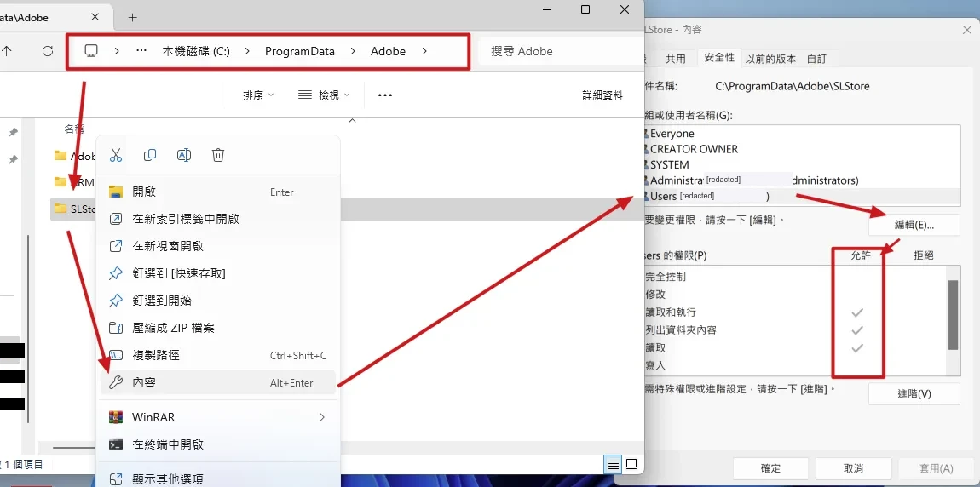Click the SLStore folder icon
The image size is (980, 487).
pos(60,209)
